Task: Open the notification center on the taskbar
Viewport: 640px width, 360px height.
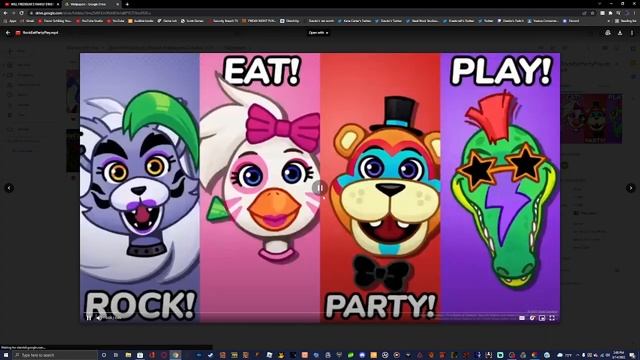Action: pyautogui.click(x=633, y=355)
